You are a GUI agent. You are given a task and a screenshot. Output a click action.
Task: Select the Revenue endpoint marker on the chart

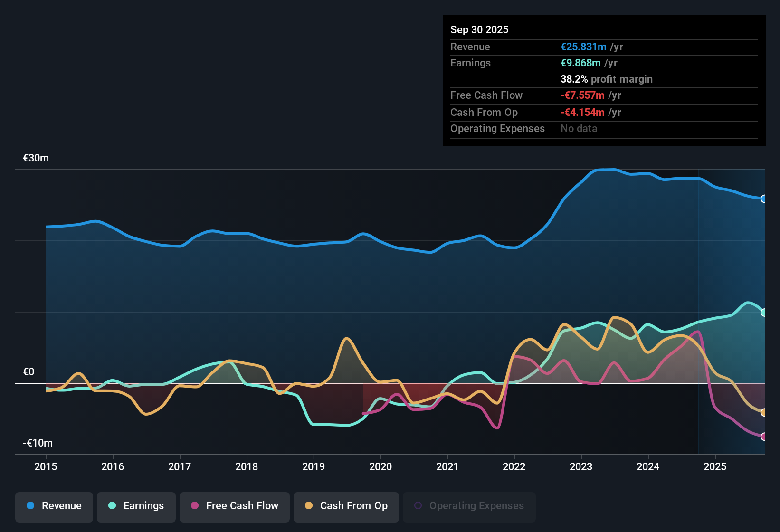pyautogui.click(x=764, y=199)
